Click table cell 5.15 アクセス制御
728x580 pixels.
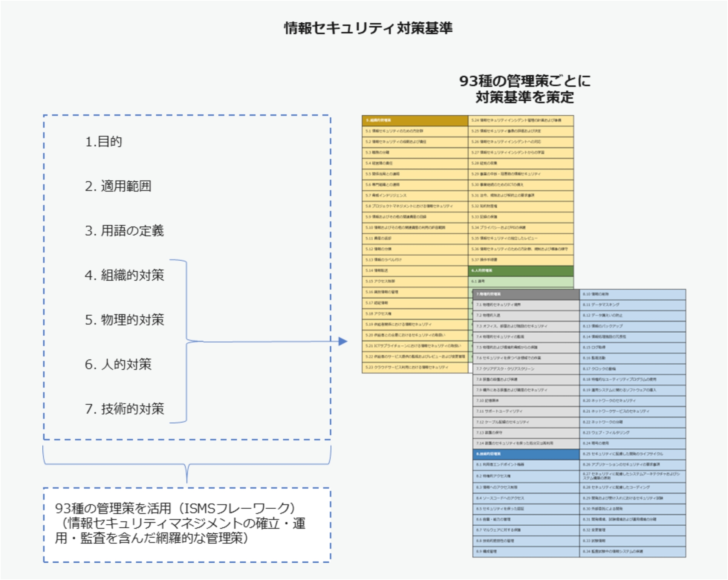point(415,281)
